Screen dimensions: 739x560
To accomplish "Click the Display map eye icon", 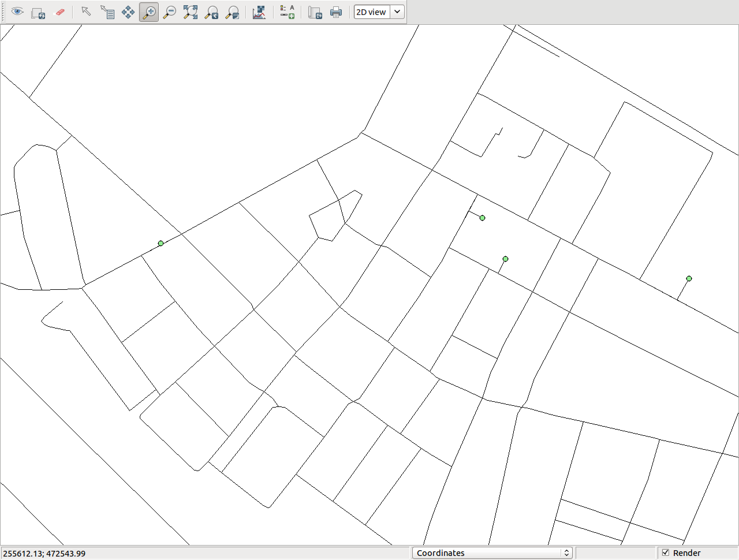I will [17, 12].
